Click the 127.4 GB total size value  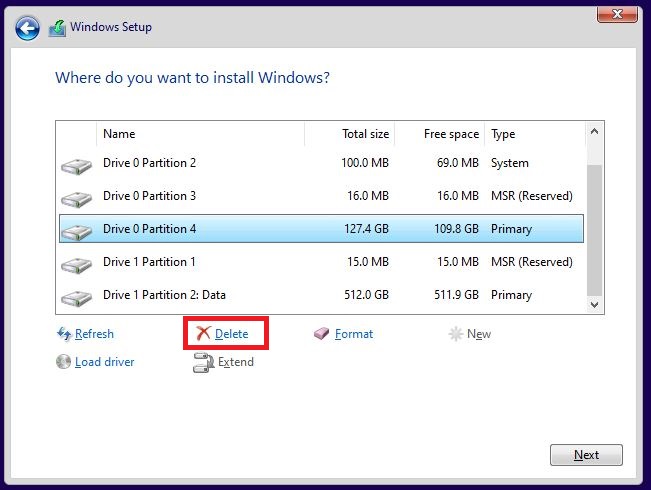366,229
